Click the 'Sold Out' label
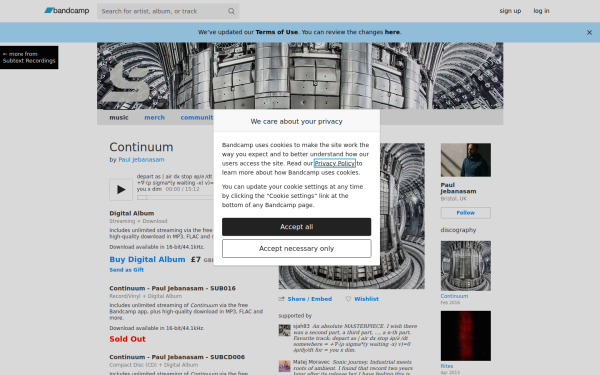The height and width of the screenshot is (375, 600). pos(127,339)
